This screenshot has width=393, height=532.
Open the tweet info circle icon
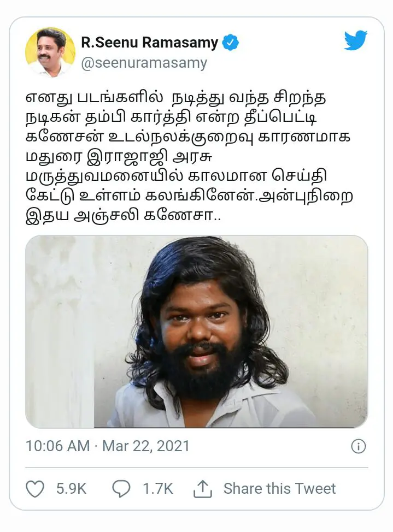coord(359,446)
